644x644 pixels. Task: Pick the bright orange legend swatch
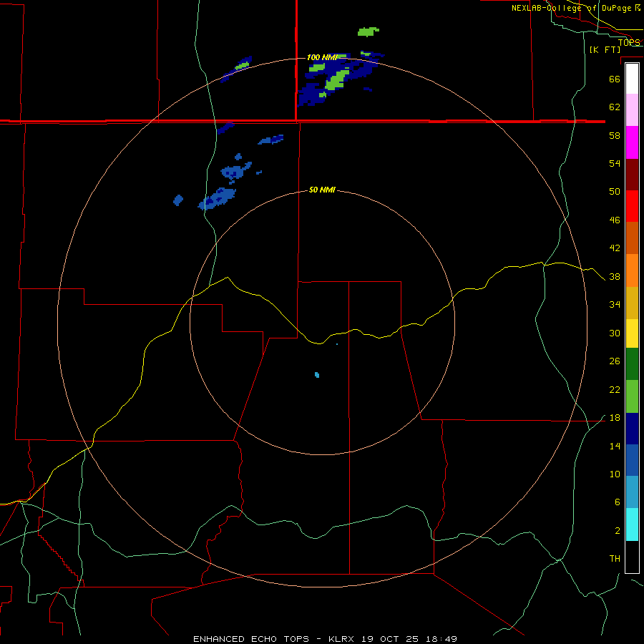pos(632,270)
